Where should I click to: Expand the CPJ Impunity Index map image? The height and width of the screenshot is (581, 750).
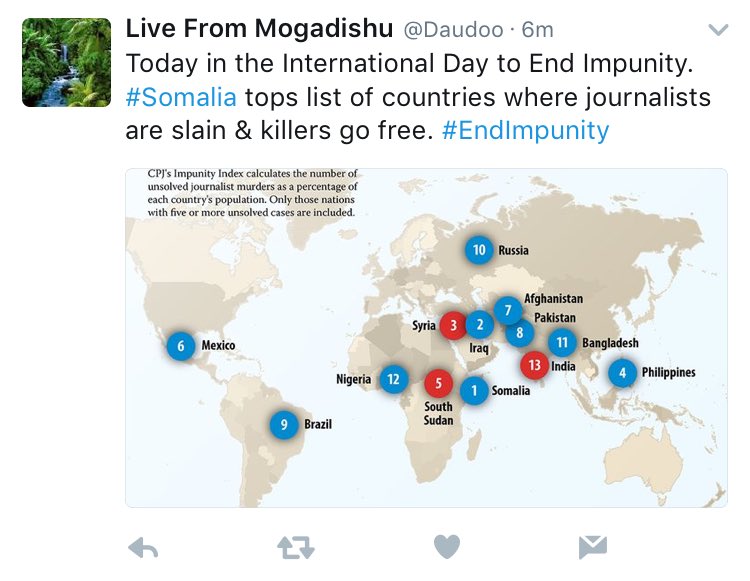426,338
